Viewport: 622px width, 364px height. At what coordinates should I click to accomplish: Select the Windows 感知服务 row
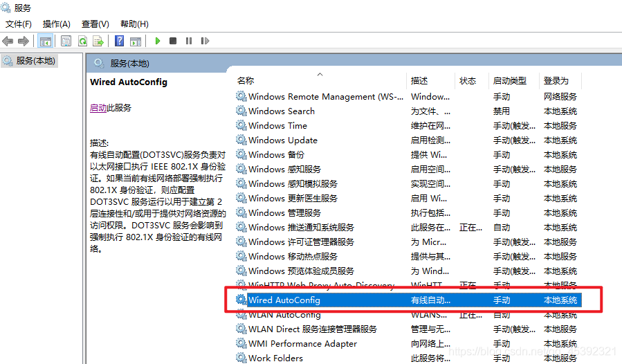[x=408, y=169]
